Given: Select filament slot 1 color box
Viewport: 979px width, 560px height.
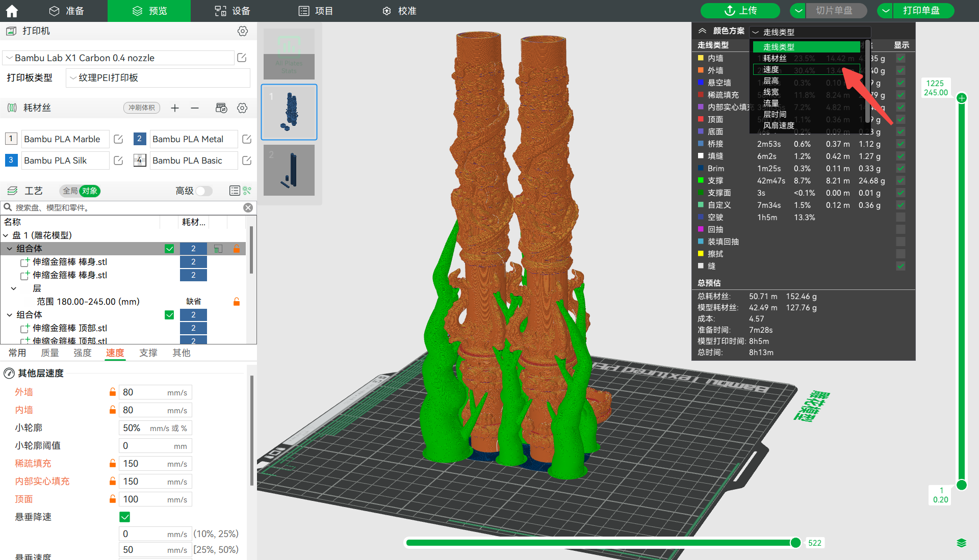Looking at the screenshot, I should [x=11, y=139].
